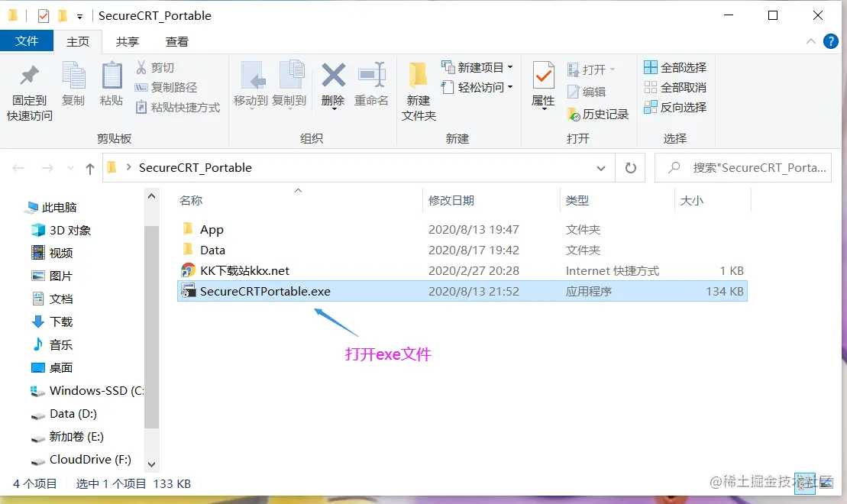This screenshot has height=504, width=847.
Task: Click Edit (编辑) in Open group
Action: [x=587, y=92]
